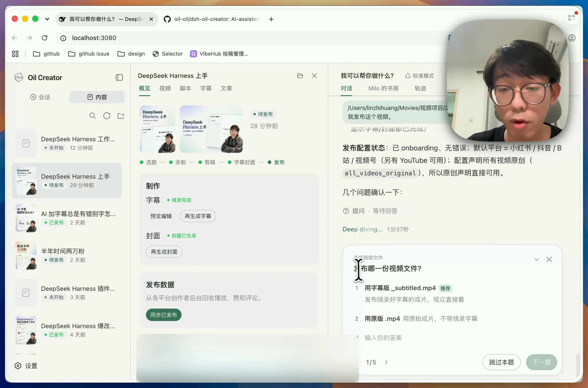The width and height of the screenshot is (588, 388).
Task: Collapse the question card with chevron down
Action: click(536, 259)
